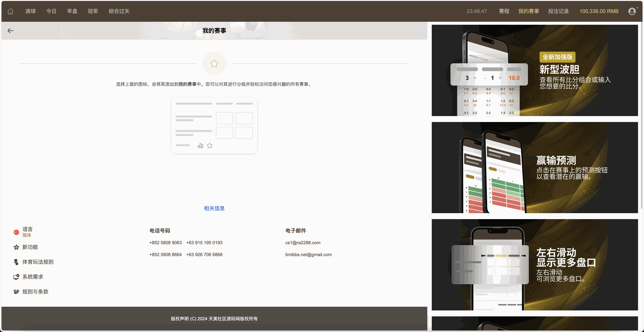644x332 pixels.
Task: Click the plus stepper beside score 3 in banner
Action: pos(475,78)
